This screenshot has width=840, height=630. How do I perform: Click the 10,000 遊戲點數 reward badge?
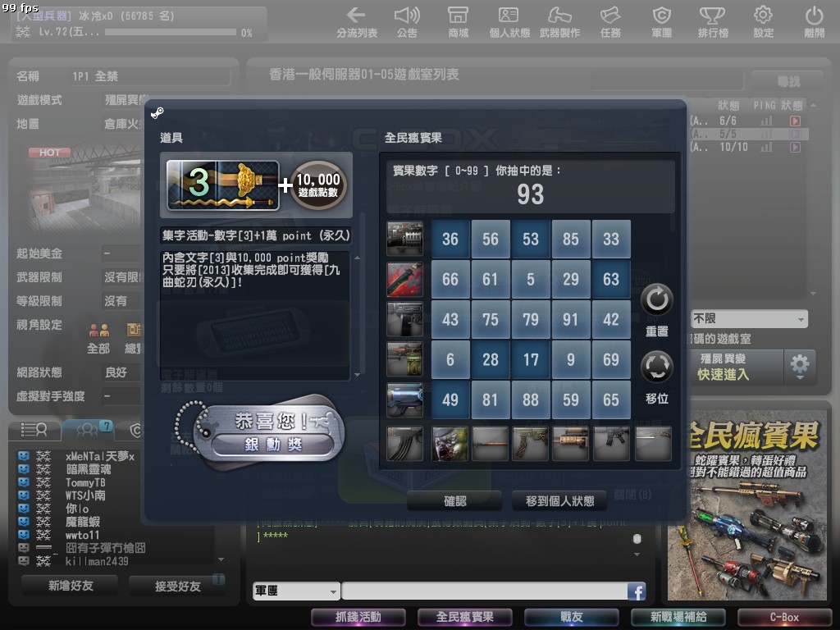318,185
